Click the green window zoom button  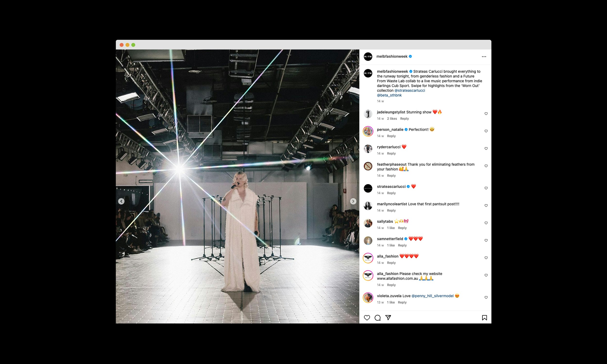(133, 45)
